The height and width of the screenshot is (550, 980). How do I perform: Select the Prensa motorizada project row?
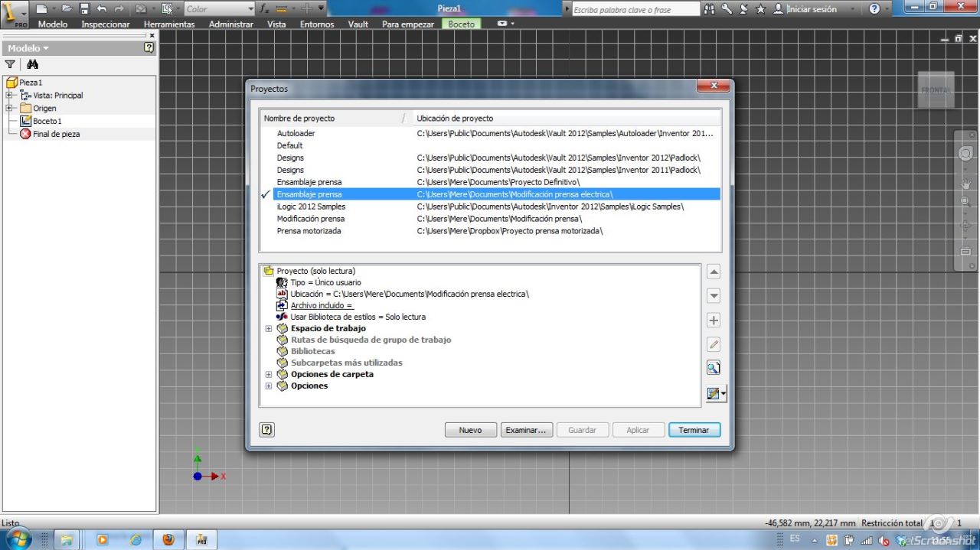[x=490, y=231]
